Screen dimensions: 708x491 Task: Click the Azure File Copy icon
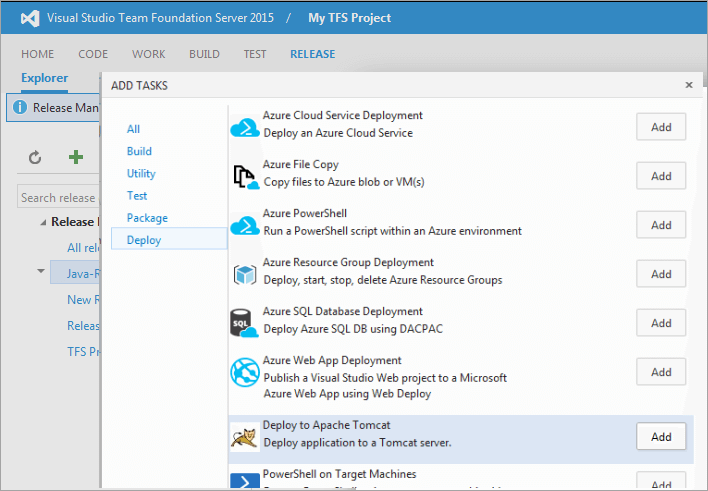tap(245, 175)
